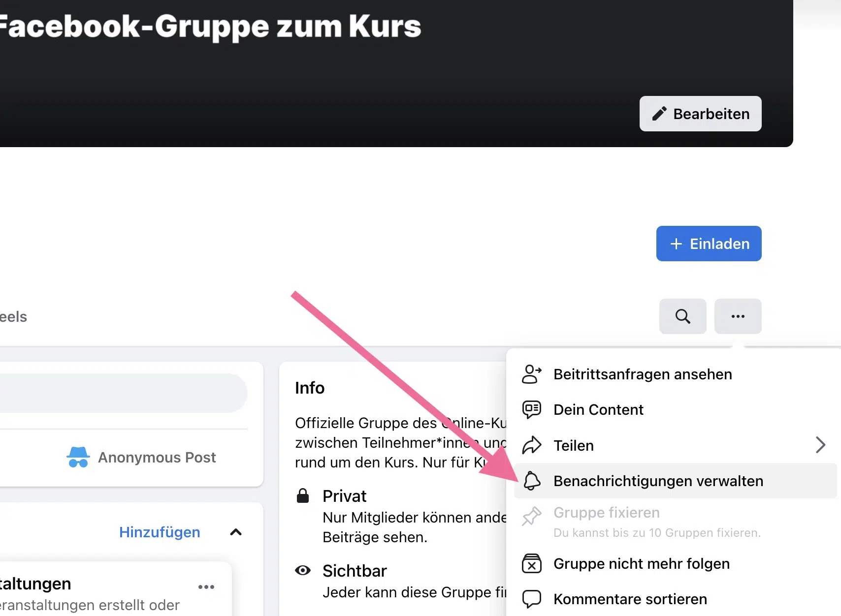Choose Kommentare sortieren from the menu
Image resolution: width=841 pixels, height=616 pixels.
[x=675, y=599]
